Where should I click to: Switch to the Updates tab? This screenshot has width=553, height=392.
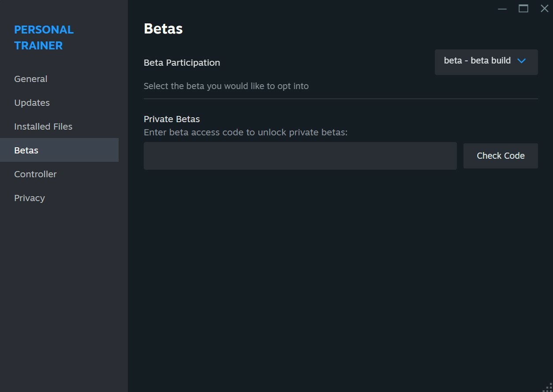click(x=59, y=103)
